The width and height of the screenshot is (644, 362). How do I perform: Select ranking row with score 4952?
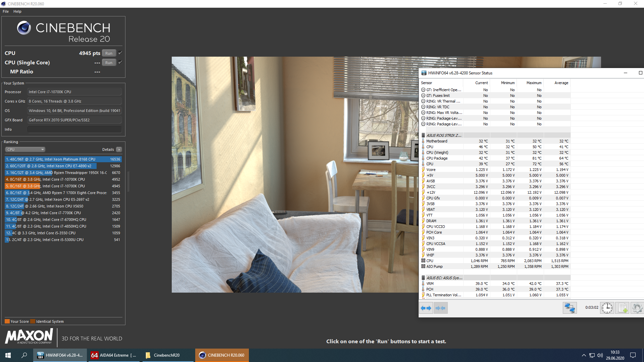pyautogui.click(x=63, y=179)
